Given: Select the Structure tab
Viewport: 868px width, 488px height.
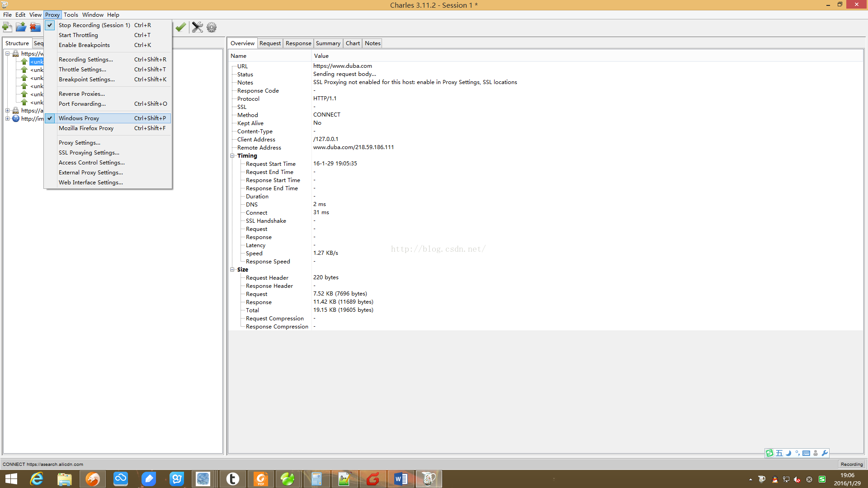Looking at the screenshot, I should (17, 43).
